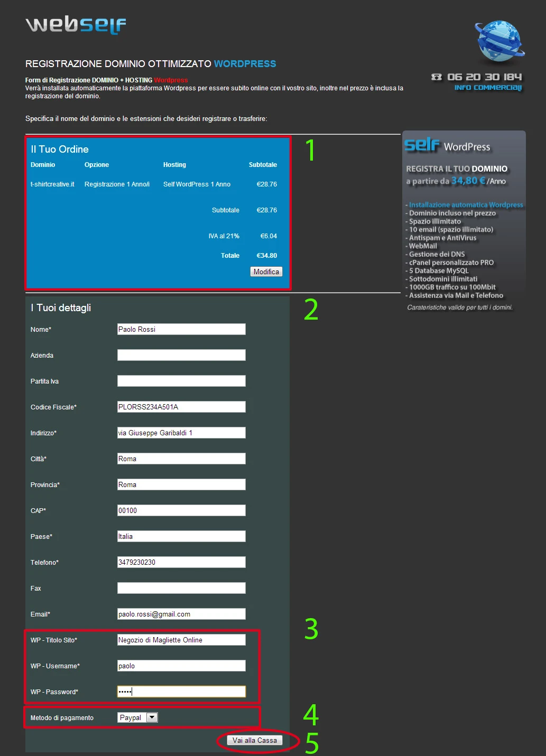Click the Telefono input field
Image resolution: width=546 pixels, height=756 pixels.
point(181,562)
